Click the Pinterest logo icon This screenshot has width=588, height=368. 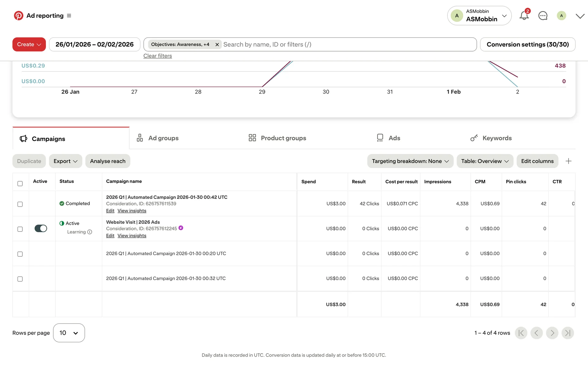click(x=18, y=16)
